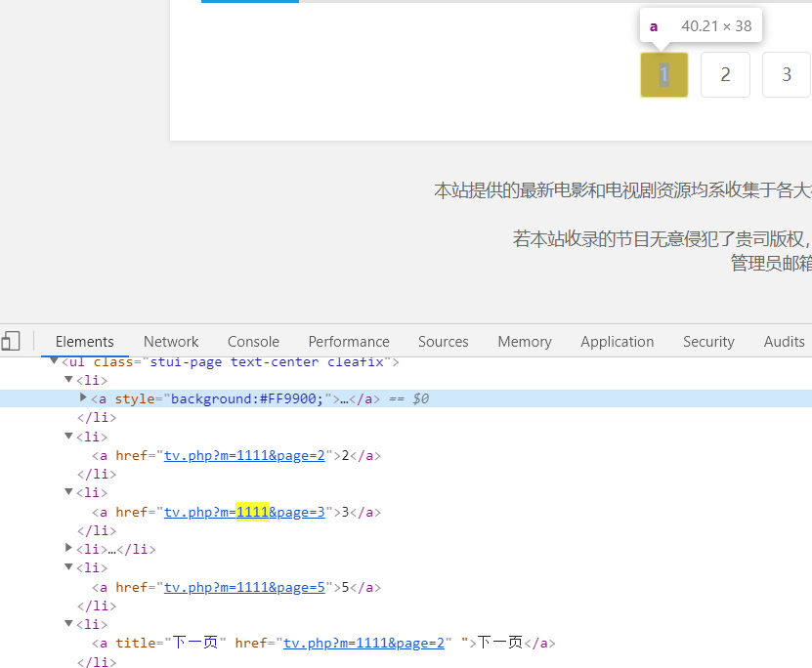Click the closing </li> below the $0 anchor
The height and width of the screenshot is (668, 812).
coord(97,417)
